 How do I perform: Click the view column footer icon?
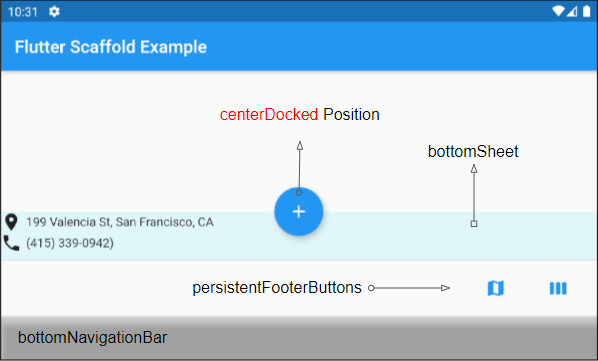click(x=558, y=288)
